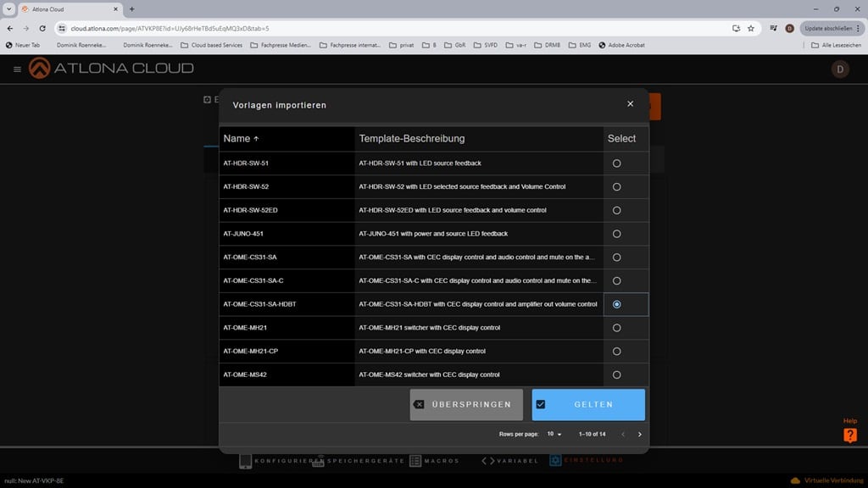Click the Virtuelle Verbindung cloud icon
This screenshot has height=488, width=868.
(x=795, y=480)
